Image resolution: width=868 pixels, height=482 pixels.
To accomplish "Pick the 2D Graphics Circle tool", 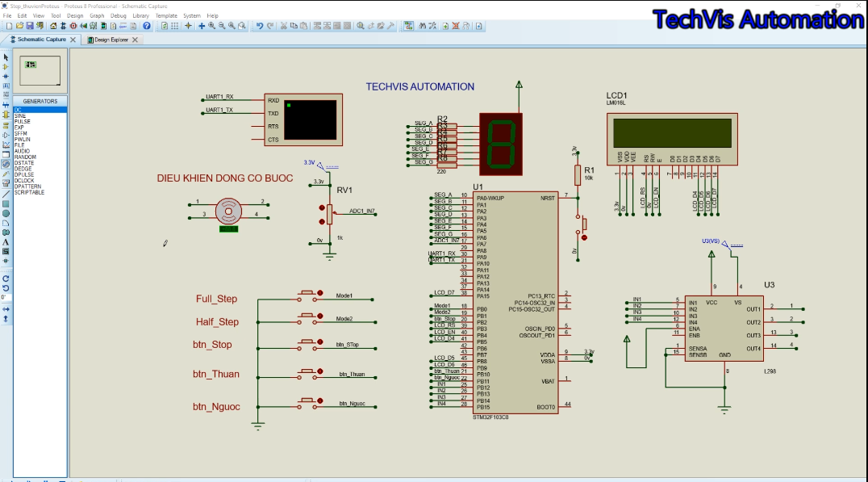I will click(6, 213).
